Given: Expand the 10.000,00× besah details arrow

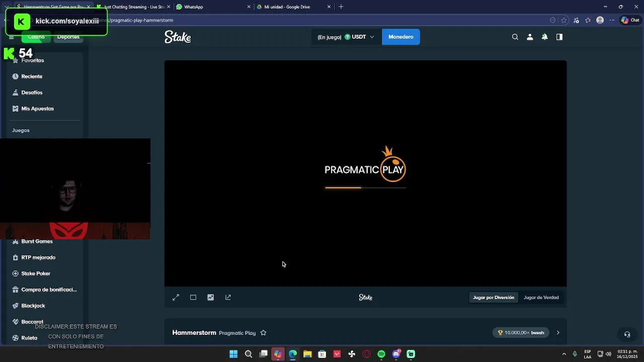Looking at the screenshot, I should tap(557, 333).
